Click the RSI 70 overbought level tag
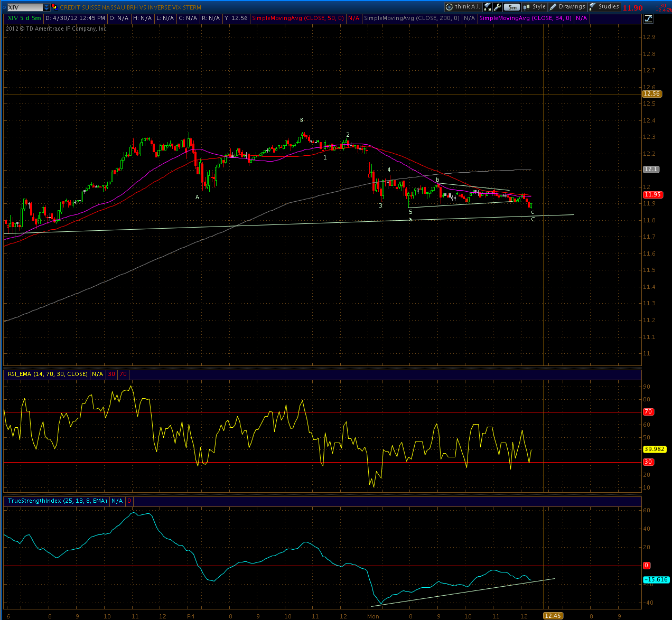The width and height of the screenshot is (672, 620). pos(648,411)
